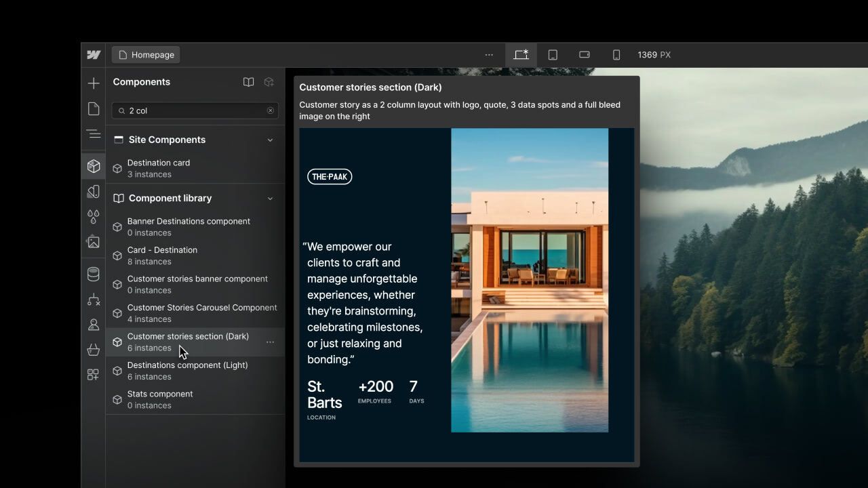Open the Variables panel
The image size is (868, 488).
point(93,217)
